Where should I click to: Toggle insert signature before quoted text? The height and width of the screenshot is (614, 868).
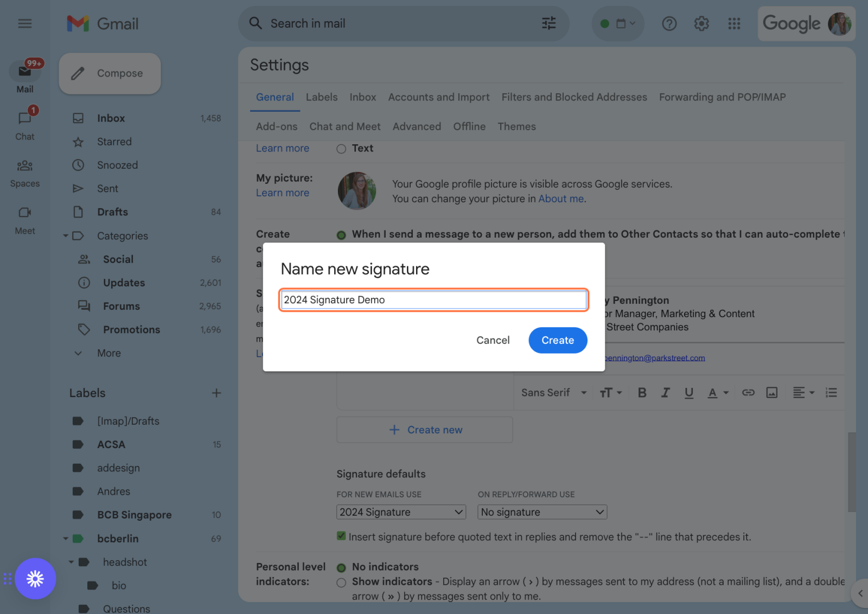pos(341,536)
